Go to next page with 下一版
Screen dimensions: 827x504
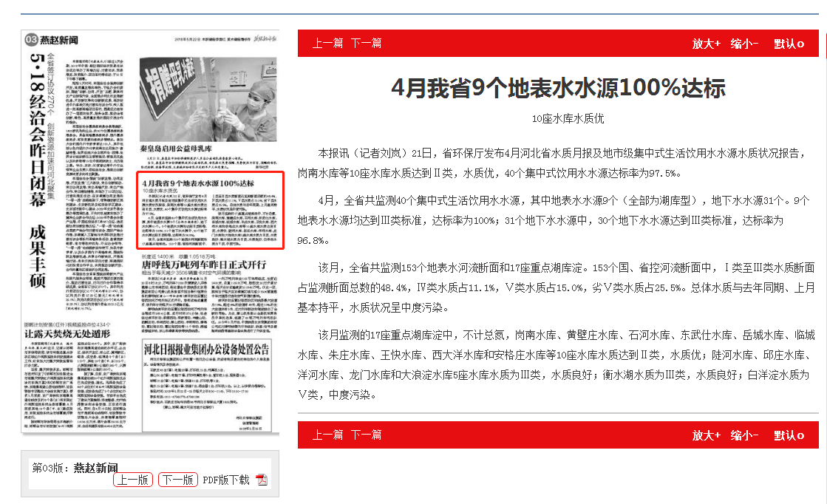[x=177, y=480]
